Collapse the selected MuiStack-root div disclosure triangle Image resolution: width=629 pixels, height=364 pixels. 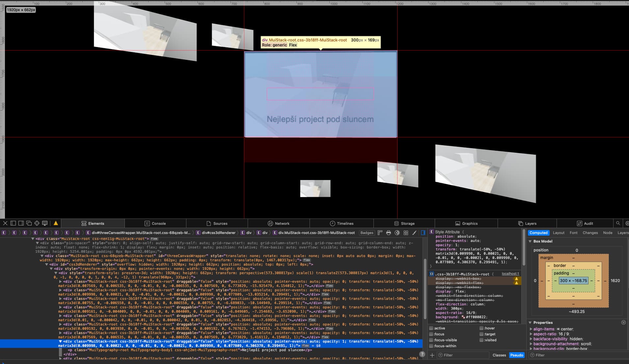[x=60, y=341]
